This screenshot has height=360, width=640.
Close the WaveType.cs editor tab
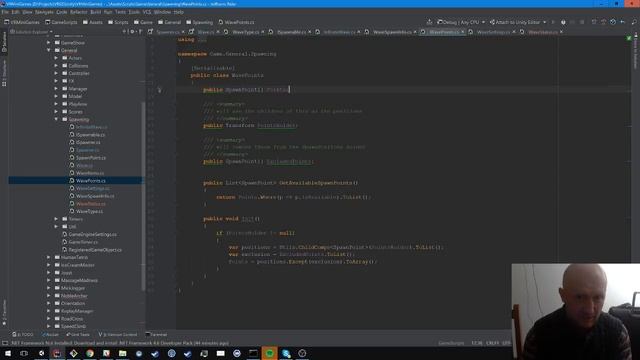click(263, 32)
